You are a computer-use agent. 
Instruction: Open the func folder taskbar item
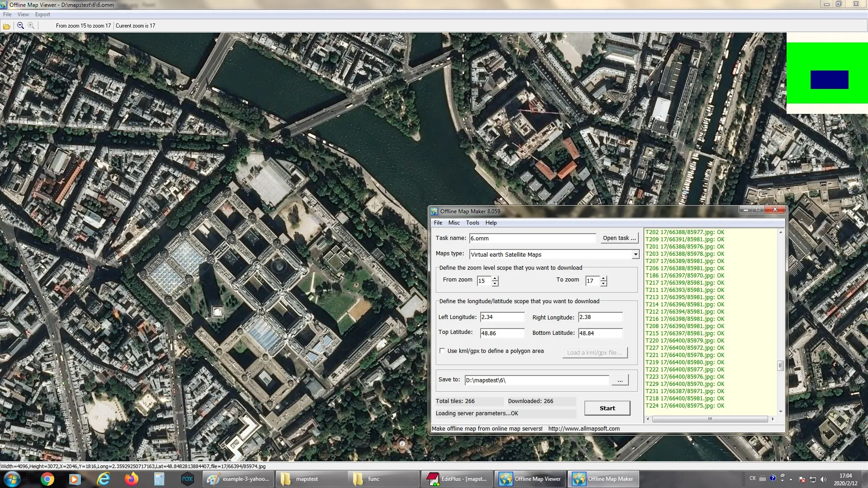click(x=385, y=479)
